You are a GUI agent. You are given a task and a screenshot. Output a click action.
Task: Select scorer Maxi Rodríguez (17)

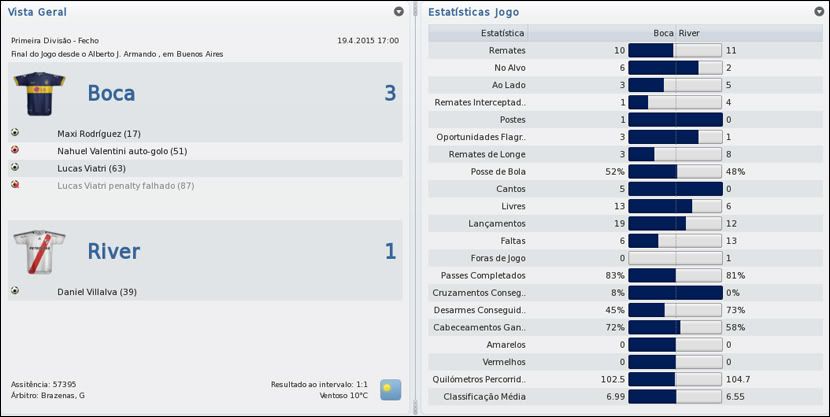[x=99, y=133]
